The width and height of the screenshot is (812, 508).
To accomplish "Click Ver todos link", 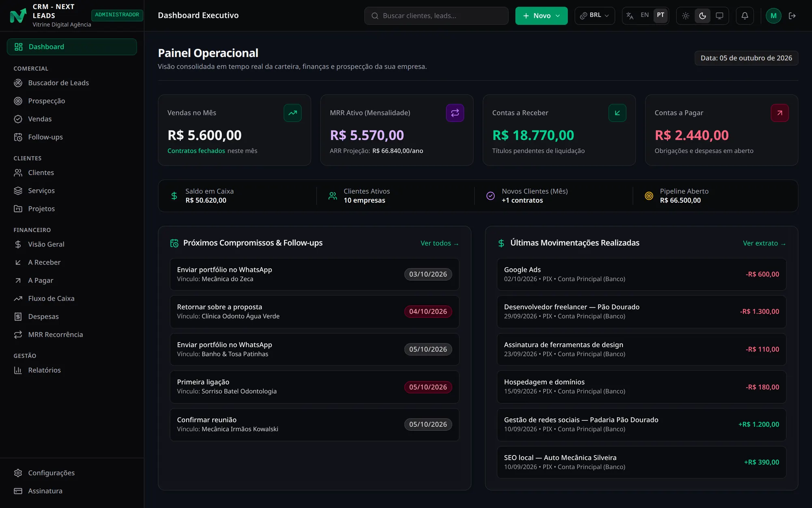I will tap(439, 243).
